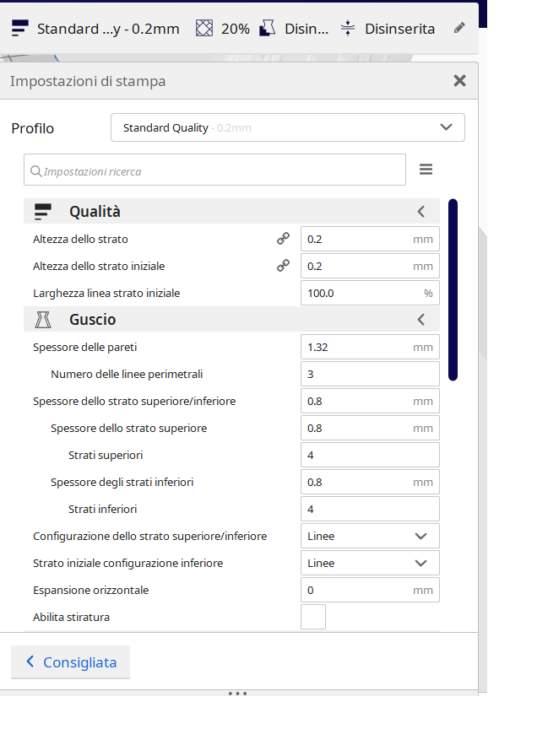Image resolution: width=537 pixels, height=756 pixels.
Task: Edit Spessore dello strato superiore field
Action: pos(370,428)
